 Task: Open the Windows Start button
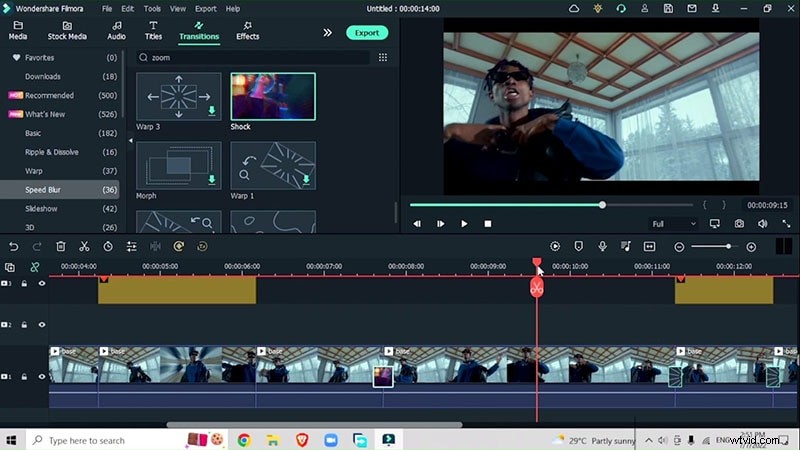[x=11, y=440]
